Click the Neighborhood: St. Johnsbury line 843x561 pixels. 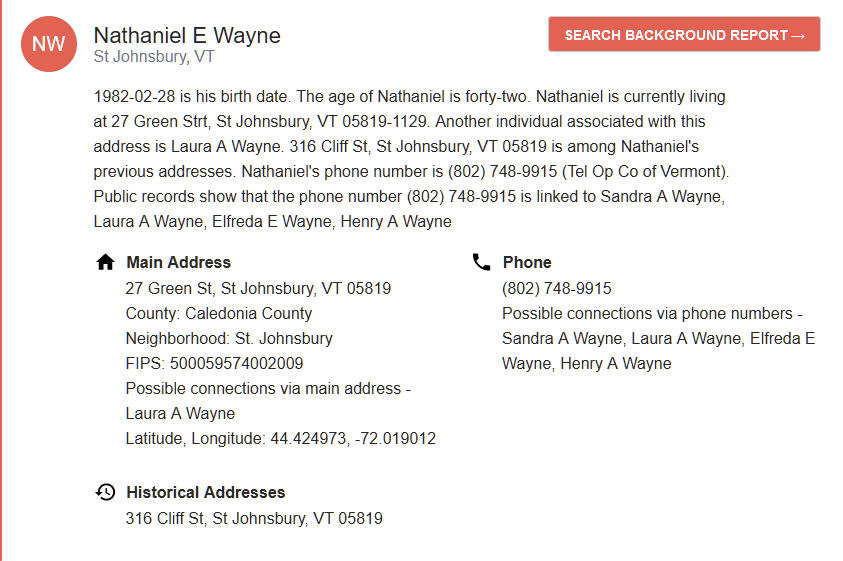tap(229, 338)
